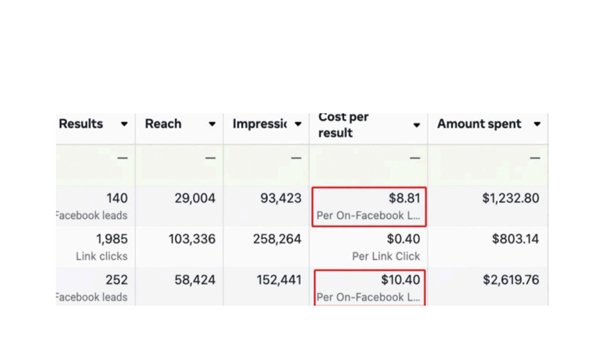
Task: Open the Results column dropdown arrow
Action: click(124, 124)
